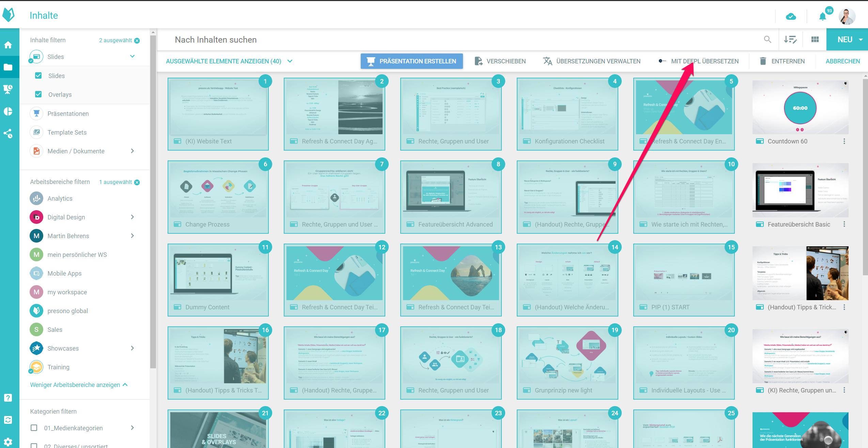Click the content grid vertical scrollbar
Image resolution: width=868 pixels, height=448 pixels.
[x=865, y=177]
